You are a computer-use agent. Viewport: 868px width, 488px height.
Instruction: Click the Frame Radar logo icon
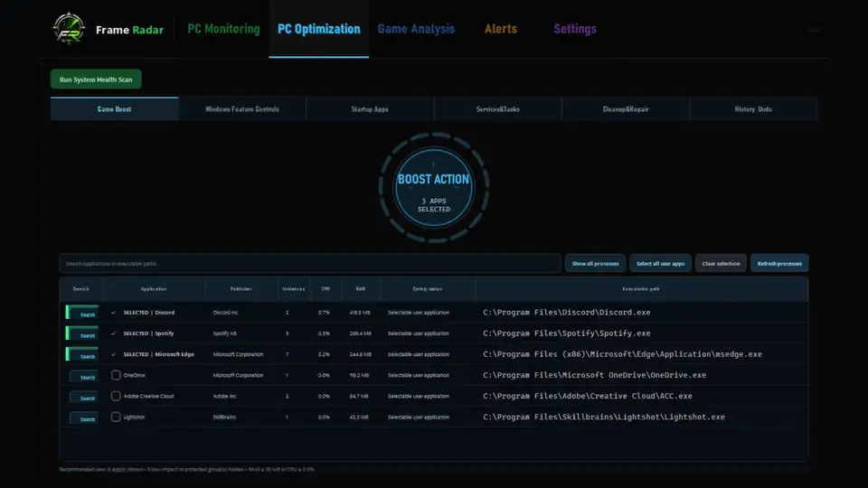tap(69, 29)
